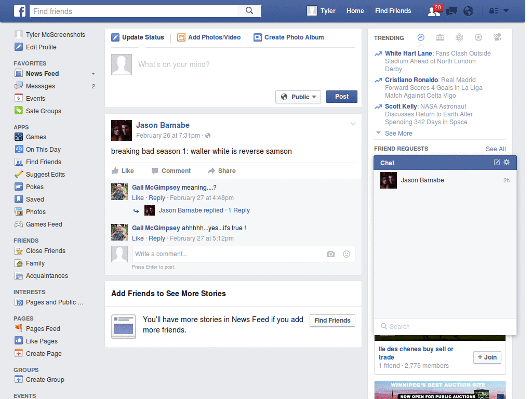
Task: Click the Facebook logo icon
Action: coord(20,11)
